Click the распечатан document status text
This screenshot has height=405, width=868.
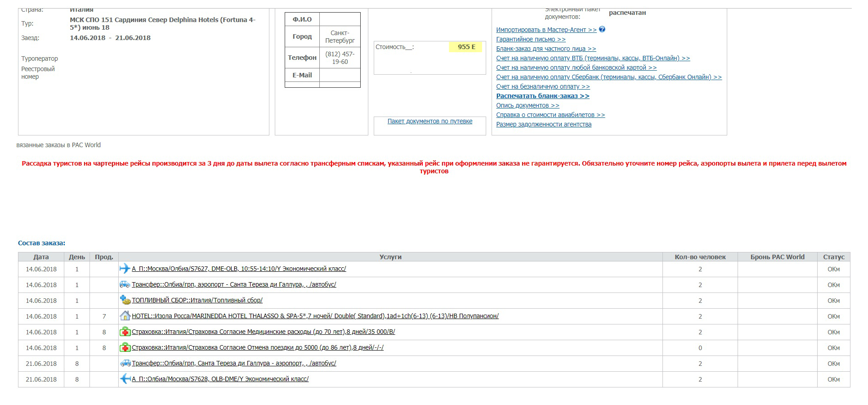(627, 13)
